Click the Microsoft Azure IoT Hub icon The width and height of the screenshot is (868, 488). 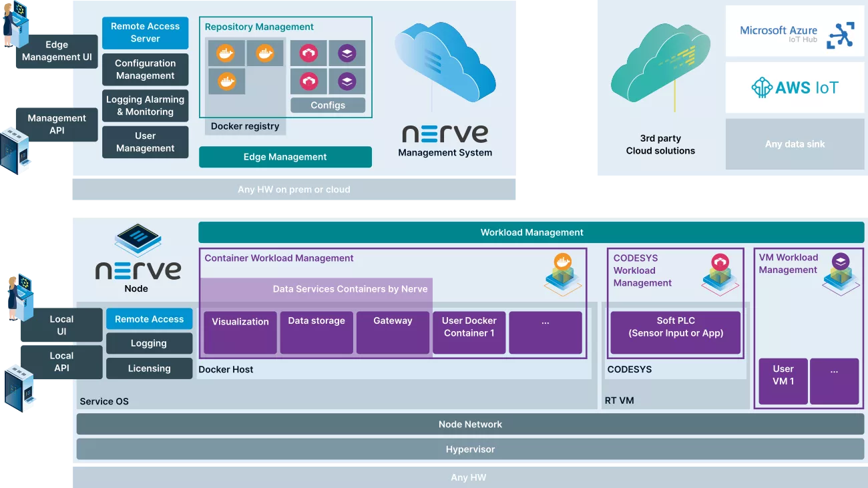[840, 35]
